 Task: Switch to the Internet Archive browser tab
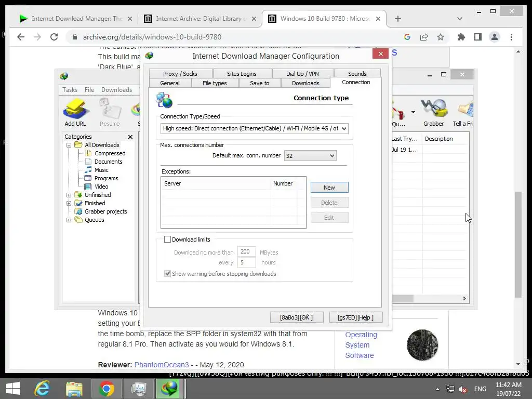pos(200,19)
